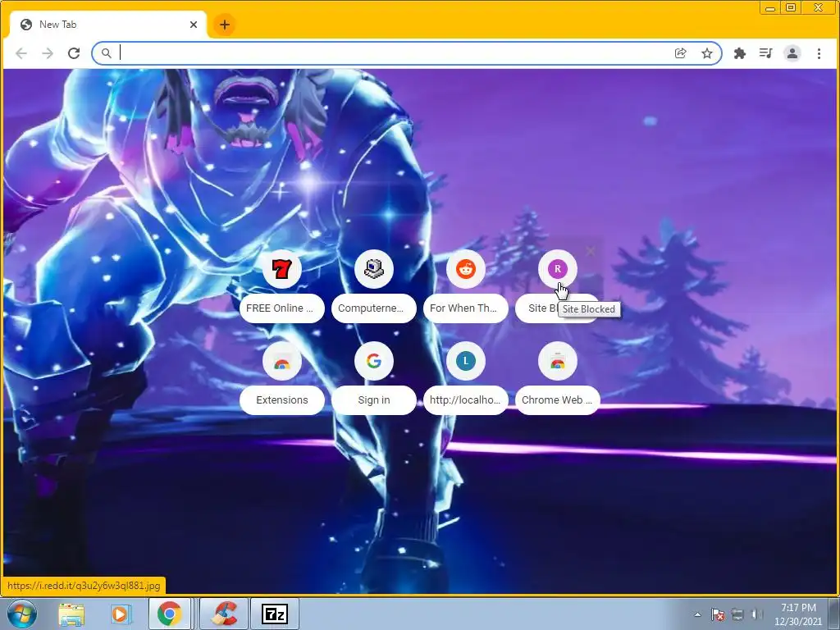Reload the current page
Viewport: 840px width, 630px height.
tap(74, 53)
